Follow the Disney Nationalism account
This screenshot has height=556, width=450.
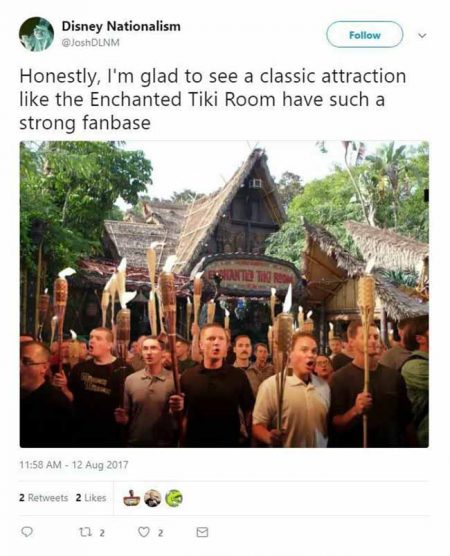point(365,34)
